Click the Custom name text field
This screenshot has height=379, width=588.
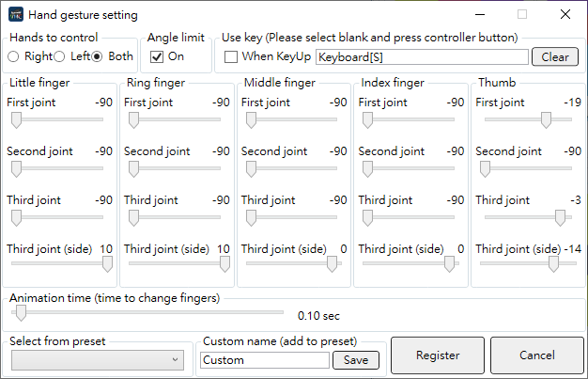tap(265, 360)
